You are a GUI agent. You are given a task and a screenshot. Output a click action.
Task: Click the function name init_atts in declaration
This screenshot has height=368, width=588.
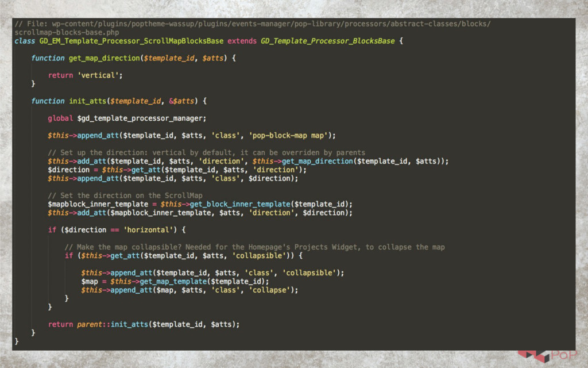(x=87, y=101)
